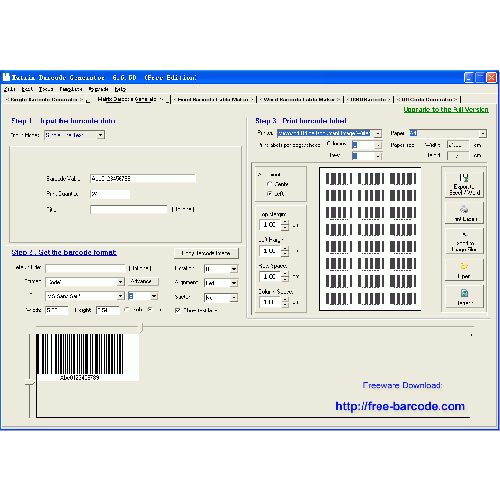The height and width of the screenshot is (500, 500).
Task: Switch to the QR Code Generator tab
Action: pos(427,99)
